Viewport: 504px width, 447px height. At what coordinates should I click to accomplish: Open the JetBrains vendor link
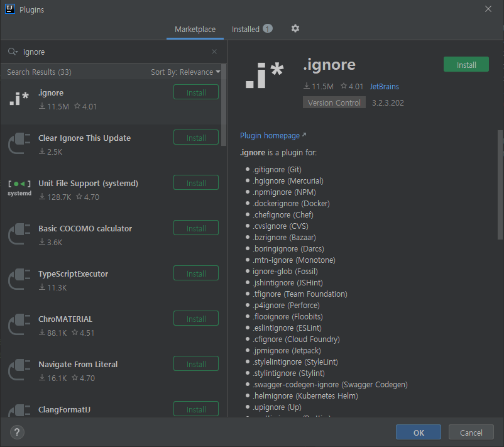[384, 87]
